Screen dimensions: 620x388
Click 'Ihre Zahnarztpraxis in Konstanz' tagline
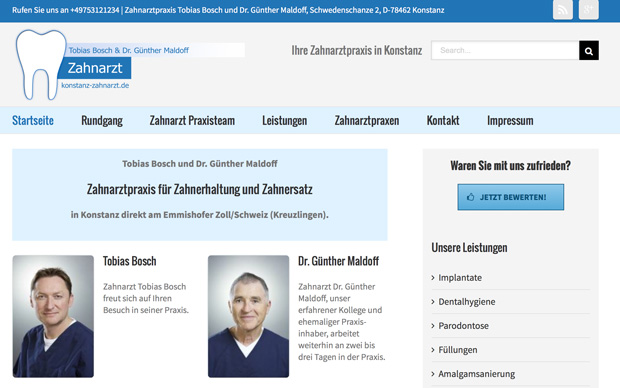pyautogui.click(x=357, y=51)
